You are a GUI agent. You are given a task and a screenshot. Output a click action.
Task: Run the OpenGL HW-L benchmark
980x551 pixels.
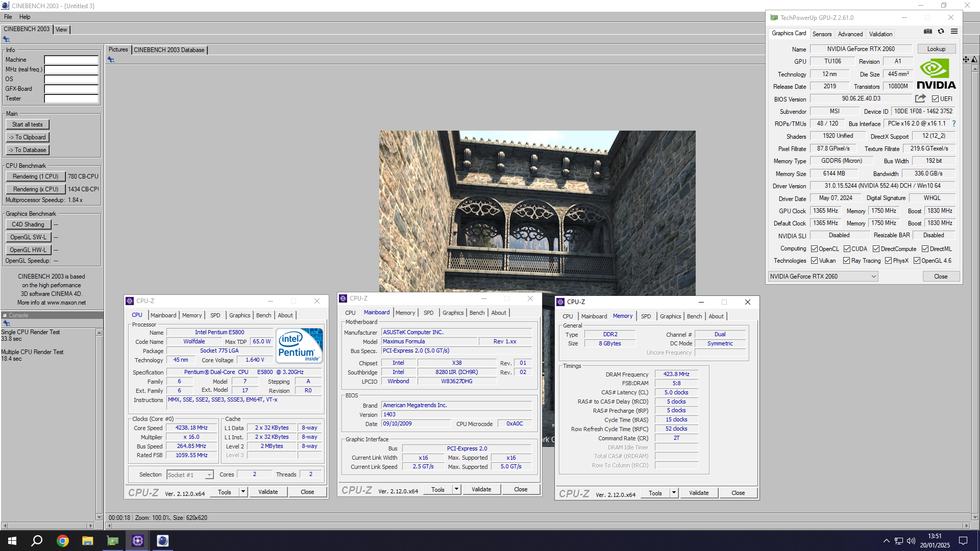(x=28, y=250)
